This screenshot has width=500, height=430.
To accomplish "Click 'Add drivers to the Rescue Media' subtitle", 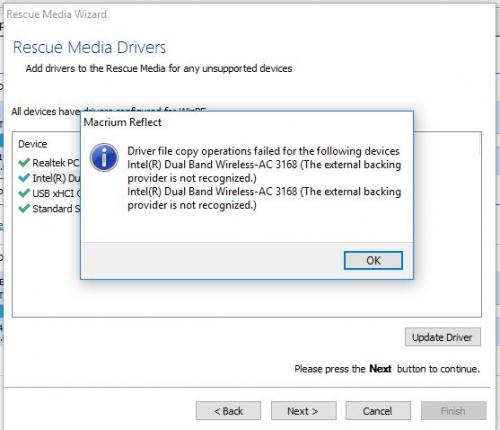I will pyautogui.click(x=159, y=69).
